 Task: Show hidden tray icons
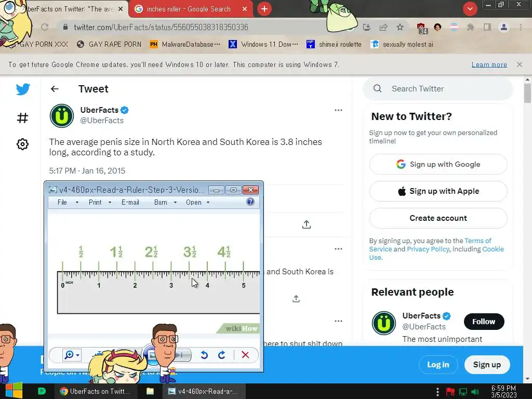point(437,392)
